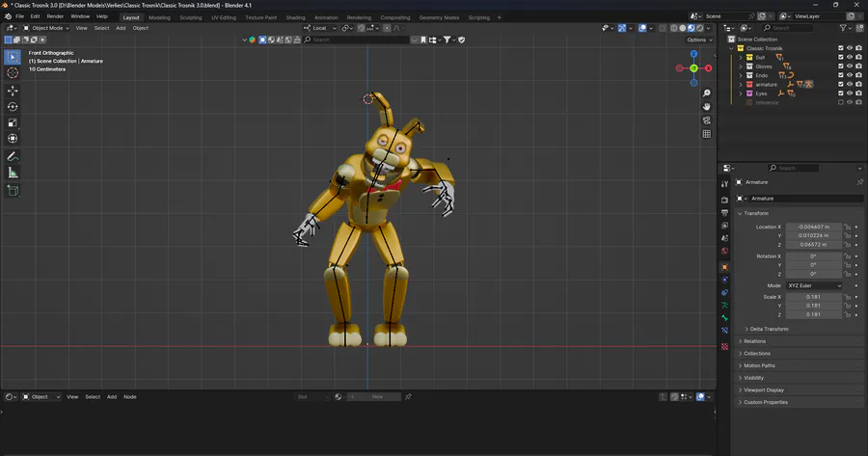Viewport: 868px width, 456px height.
Task: Click the New material button in node editor
Action: pyautogui.click(x=377, y=397)
